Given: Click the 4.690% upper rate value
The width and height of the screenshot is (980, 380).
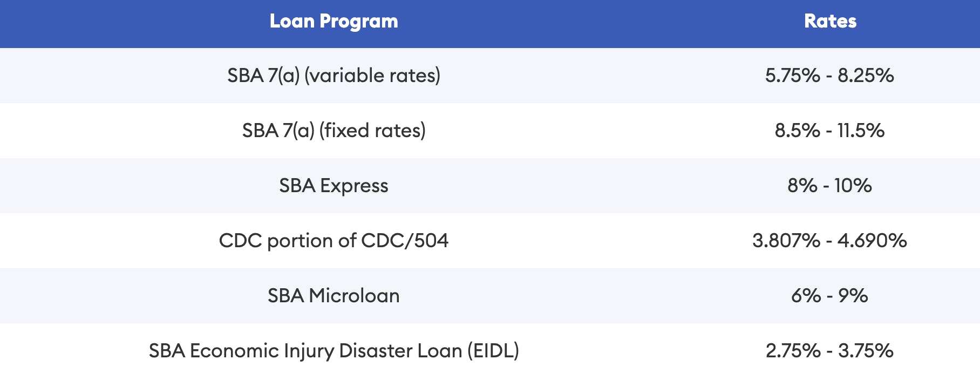Looking at the screenshot, I should (872, 241).
